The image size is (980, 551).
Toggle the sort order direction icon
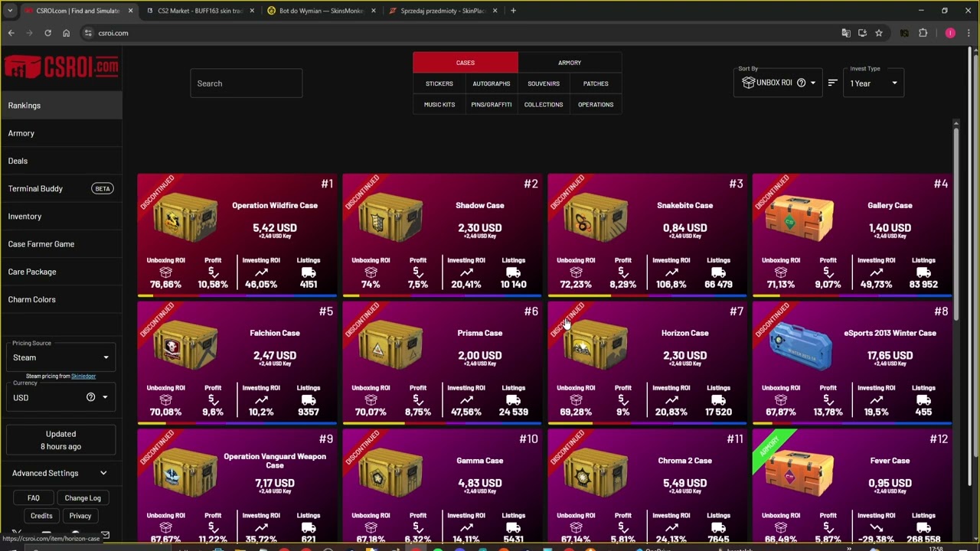coord(832,83)
